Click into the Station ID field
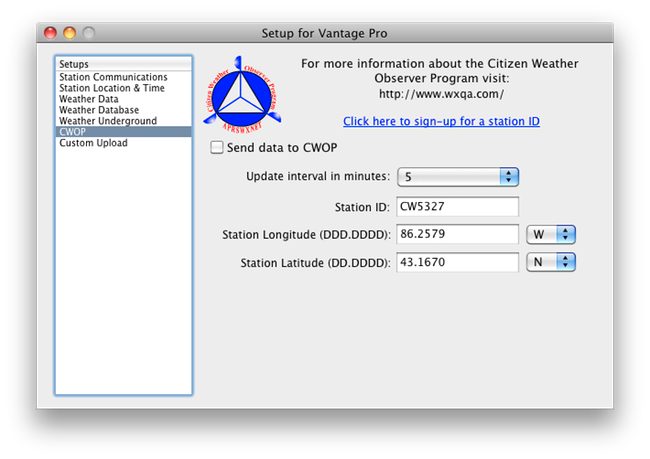Image resolution: width=650 pixels, height=459 pixels. (458, 206)
